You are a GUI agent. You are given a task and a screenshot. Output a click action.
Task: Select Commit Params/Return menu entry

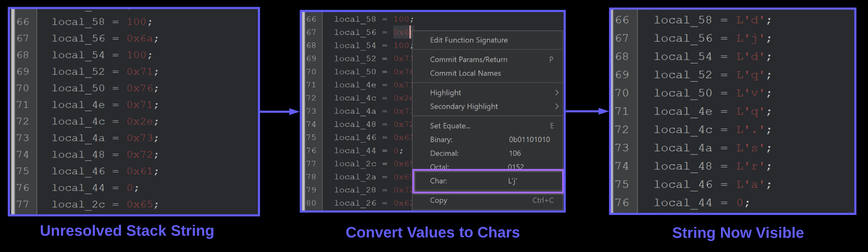pos(487,60)
